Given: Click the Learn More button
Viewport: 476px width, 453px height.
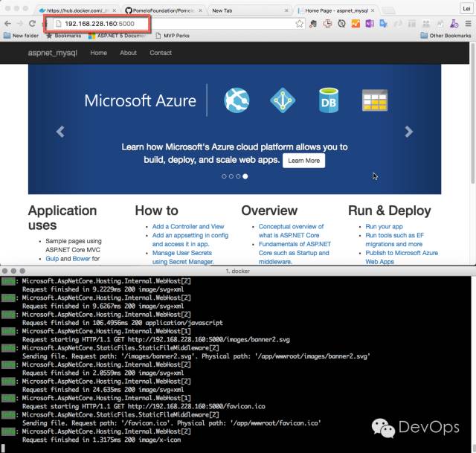Looking at the screenshot, I should pyautogui.click(x=303, y=161).
